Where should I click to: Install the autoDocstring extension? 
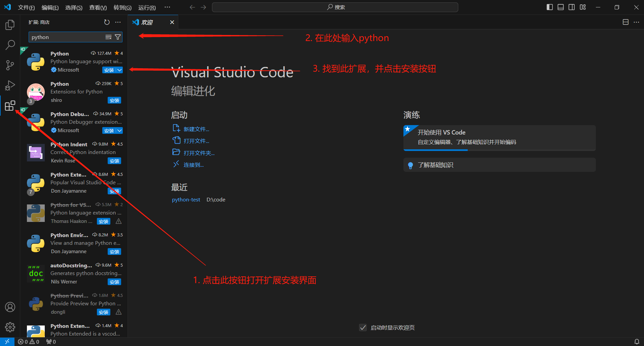point(114,282)
